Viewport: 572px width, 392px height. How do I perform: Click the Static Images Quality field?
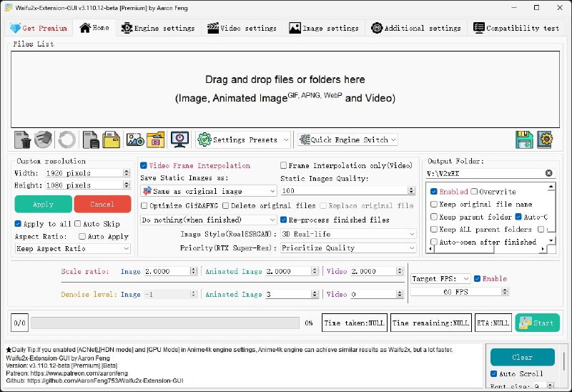(x=343, y=191)
